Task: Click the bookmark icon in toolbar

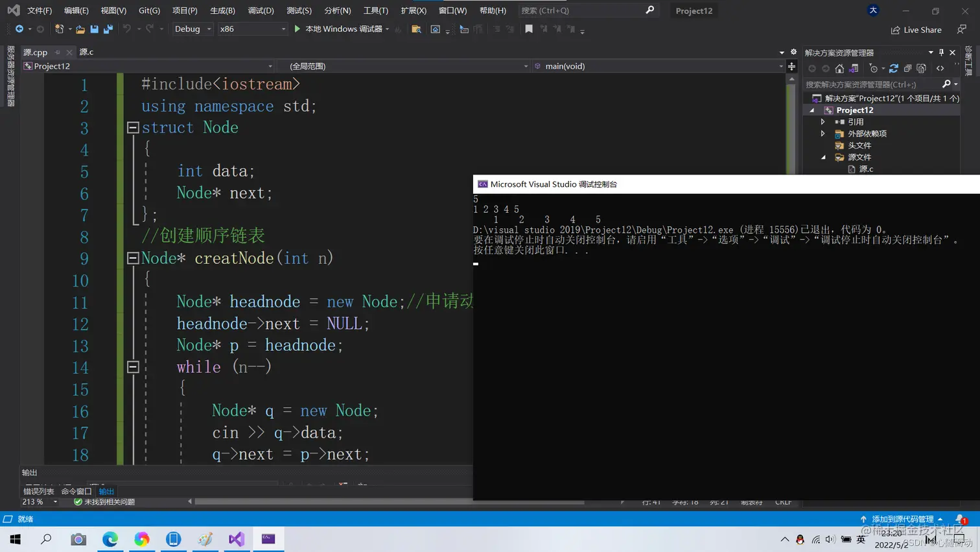Action: 529,29
